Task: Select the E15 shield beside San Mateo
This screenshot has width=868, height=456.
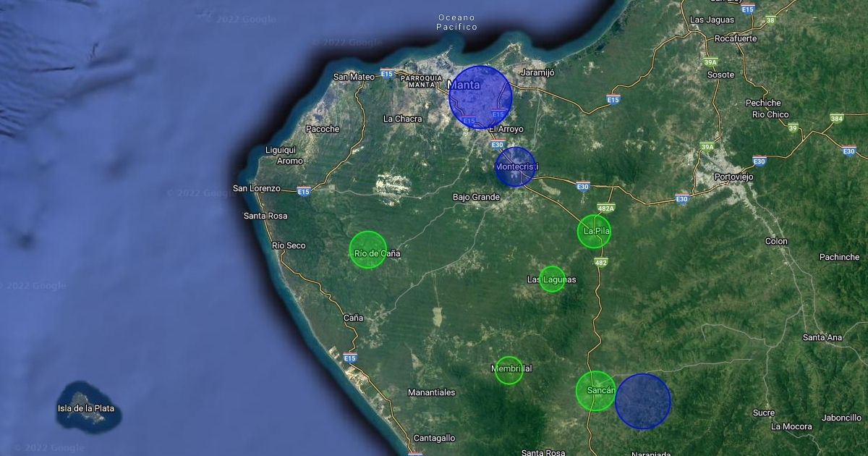Action: click(x=387, y=74)
